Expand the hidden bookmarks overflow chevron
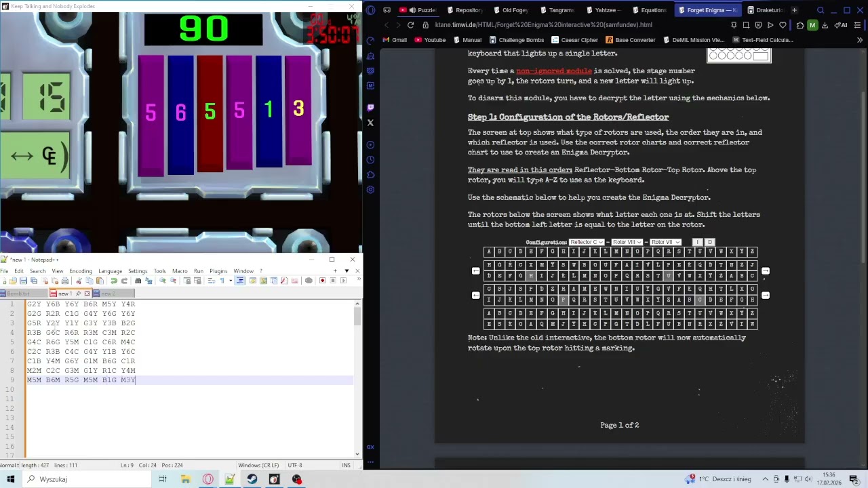868x488 pixels. coord(860,40)
